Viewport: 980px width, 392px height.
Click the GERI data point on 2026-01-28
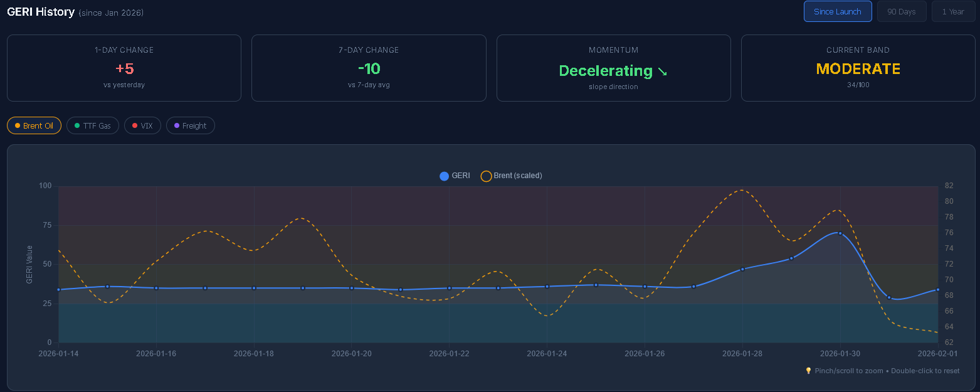click(x=742, y=269)
